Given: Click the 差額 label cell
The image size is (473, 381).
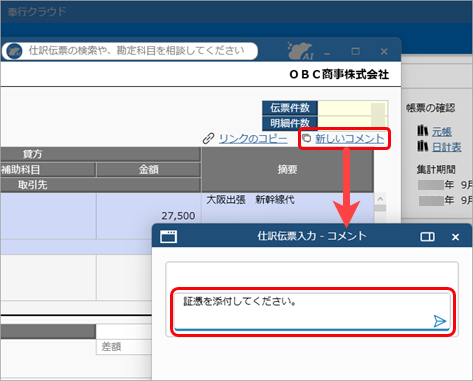Looking at the screenshot, I should [124, 347].
